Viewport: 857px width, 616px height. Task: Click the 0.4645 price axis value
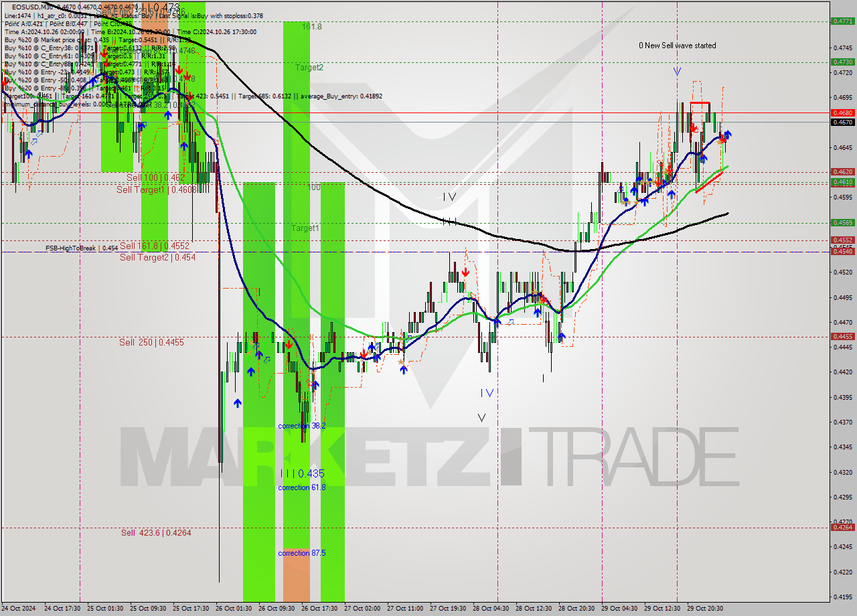[x=843, y=147]
